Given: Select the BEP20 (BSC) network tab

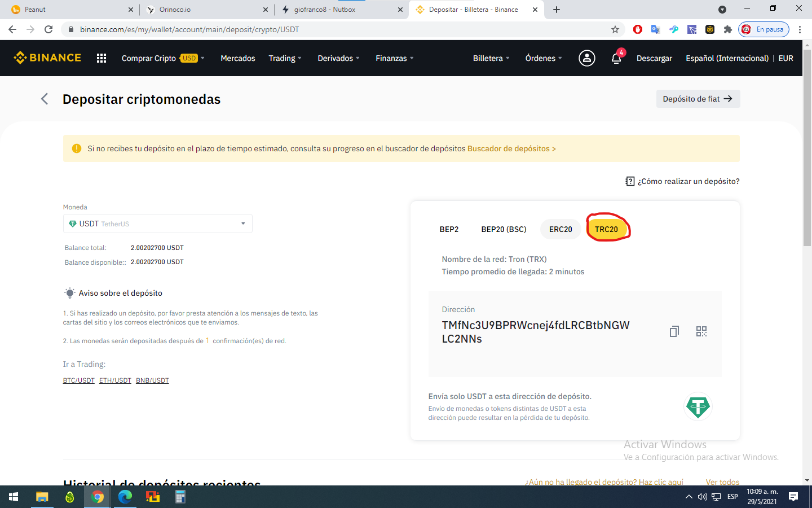Looking at the screenshot, I should [504, 229].
